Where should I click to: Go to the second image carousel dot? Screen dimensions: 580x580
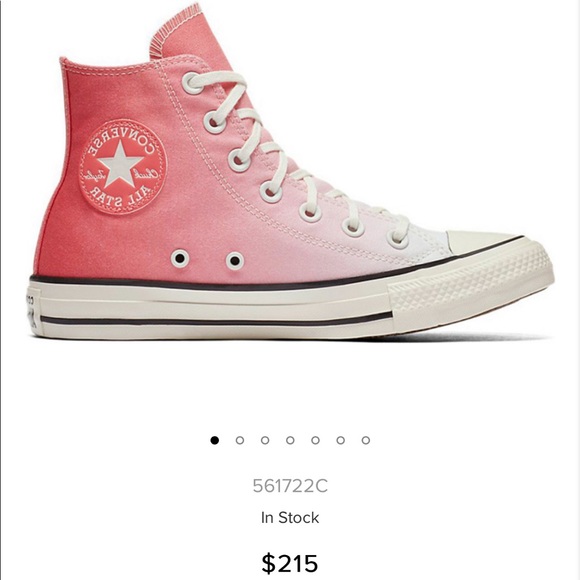pyautogui.click(x=240, y=440)
